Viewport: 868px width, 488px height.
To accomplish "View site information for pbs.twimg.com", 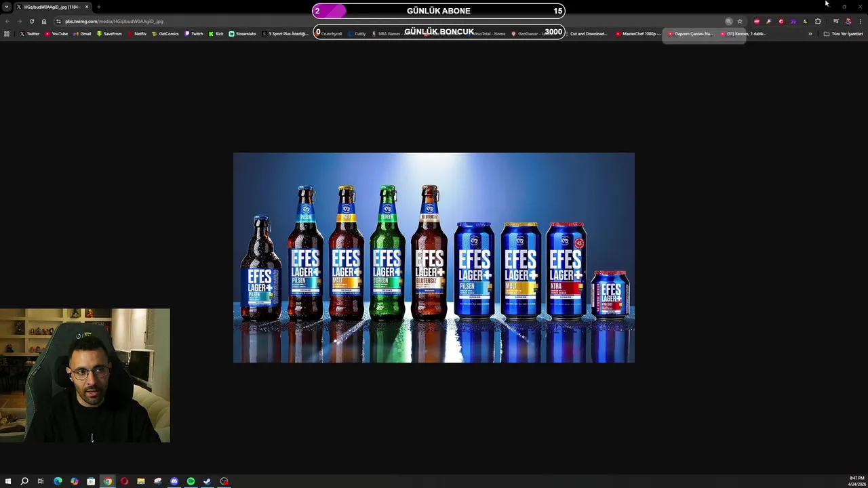I will (59, 21).
